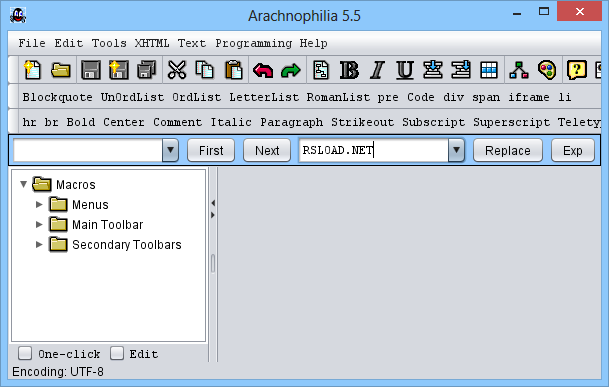Viewport: 609px width, 387px height.
Task: Click the Subscript toolbar item
Action: (433, 122)
